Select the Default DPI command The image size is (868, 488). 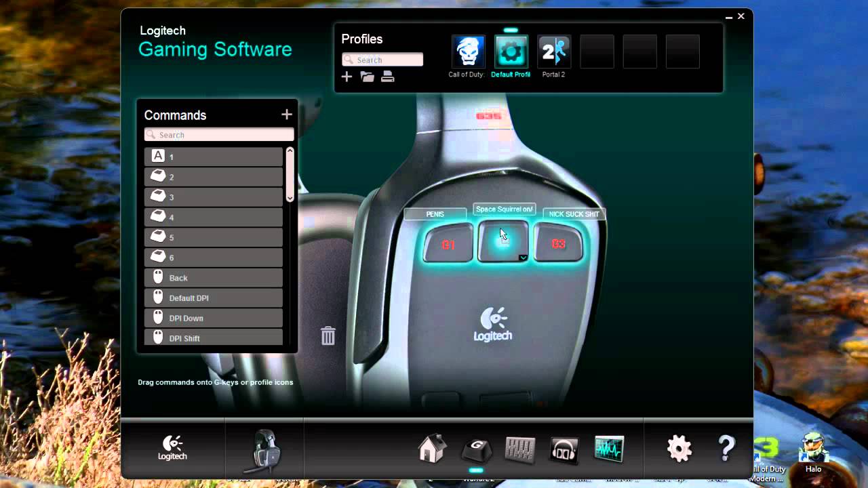click(213, 298)
